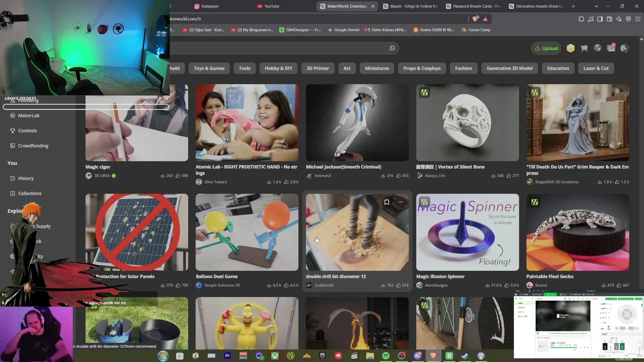Image resolution: width=644 pixels, height=362 pixels.
Task: Toggle the browser sidebar panel icon
Action: click(x=600, y=19)
